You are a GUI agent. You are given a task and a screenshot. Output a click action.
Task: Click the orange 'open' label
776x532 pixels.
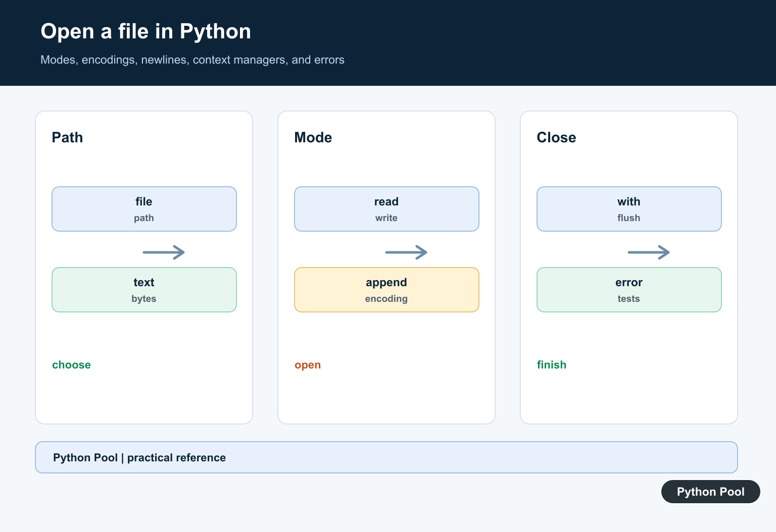tap(308, 365)
